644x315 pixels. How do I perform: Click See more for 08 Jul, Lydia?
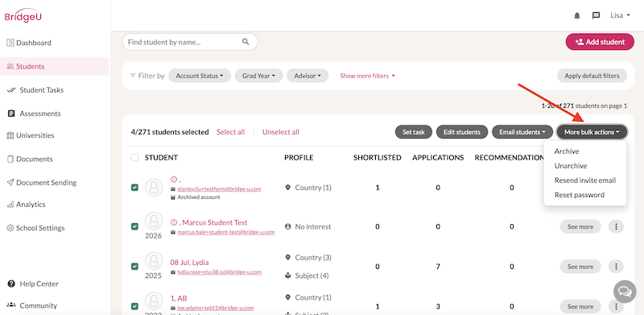click(580, 267)
